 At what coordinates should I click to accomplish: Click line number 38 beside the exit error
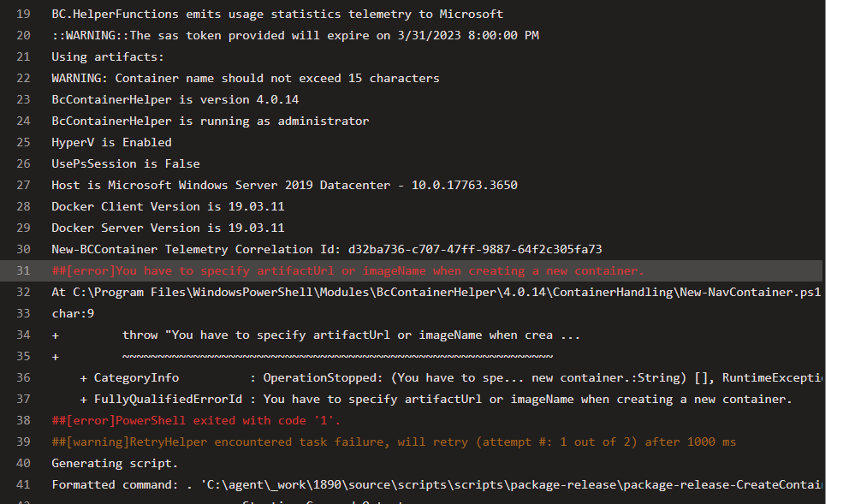pos(23,420)
